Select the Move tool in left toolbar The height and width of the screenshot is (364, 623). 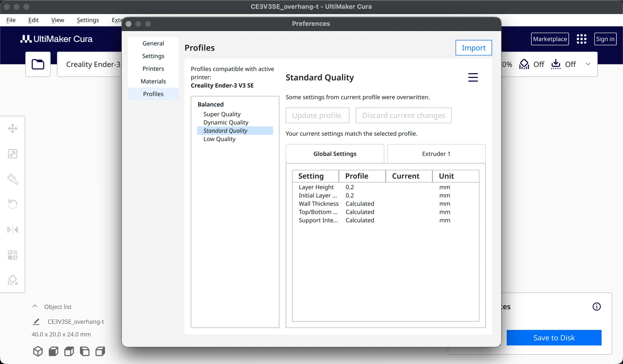tap(12, 128)
